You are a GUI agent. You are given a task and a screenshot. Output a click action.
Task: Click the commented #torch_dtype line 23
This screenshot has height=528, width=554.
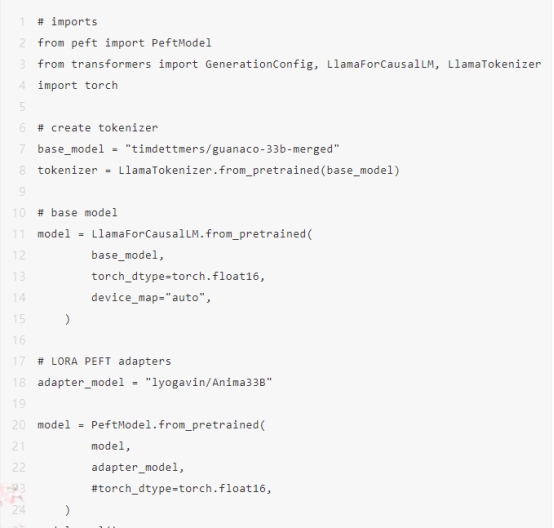pos(181,489)
